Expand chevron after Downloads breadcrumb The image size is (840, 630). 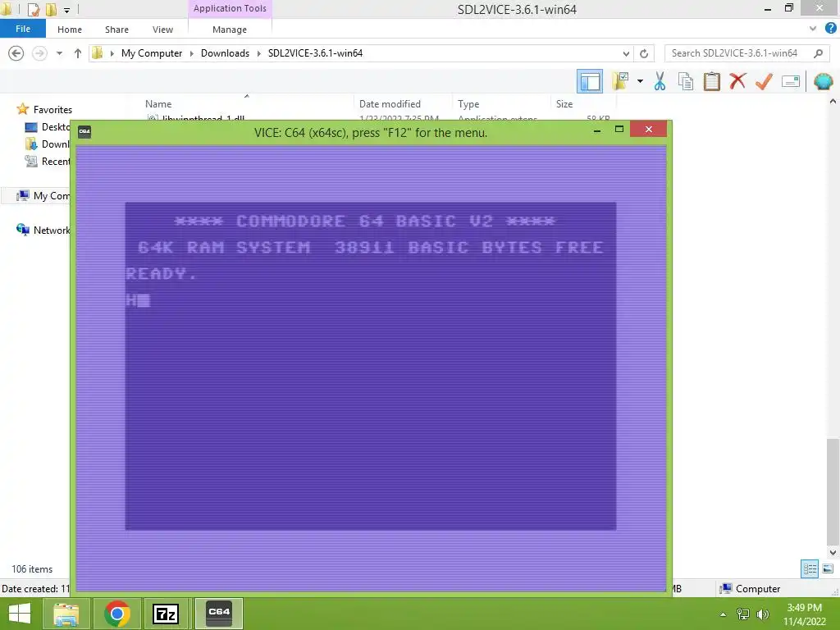258,53
